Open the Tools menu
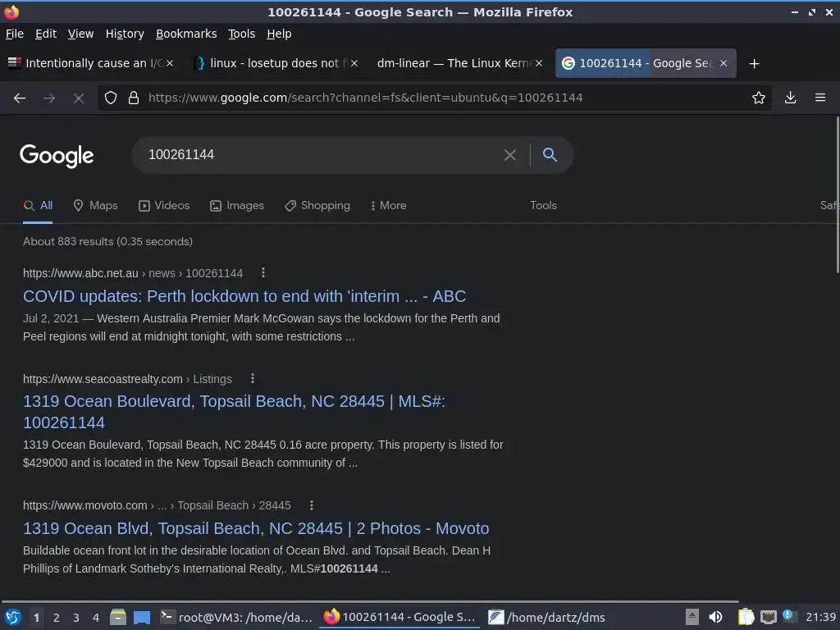This screenshot has height=630, width=840. (242, 34)
